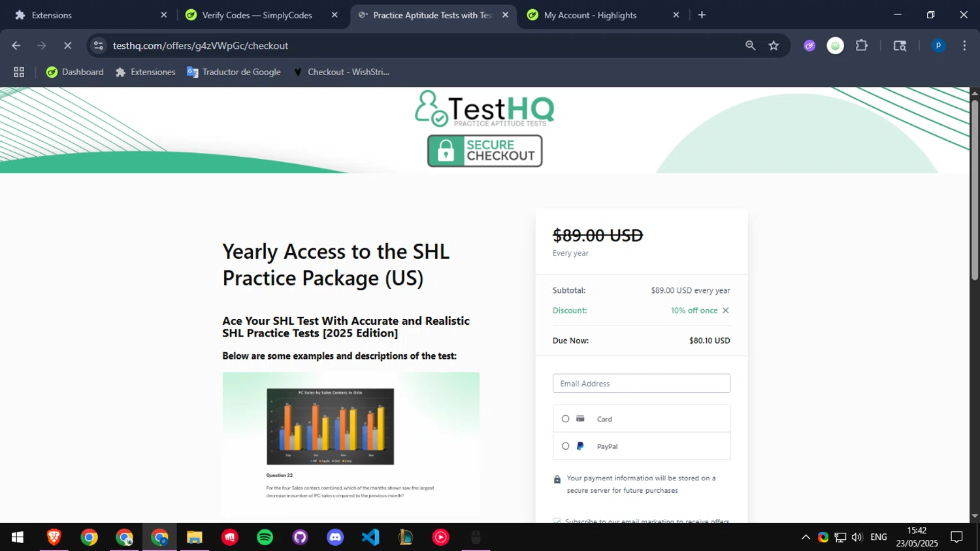Open Spotify from the taskbar
Image resolution: width=980 pixels, height=551 pixels.
pos(265,537)
